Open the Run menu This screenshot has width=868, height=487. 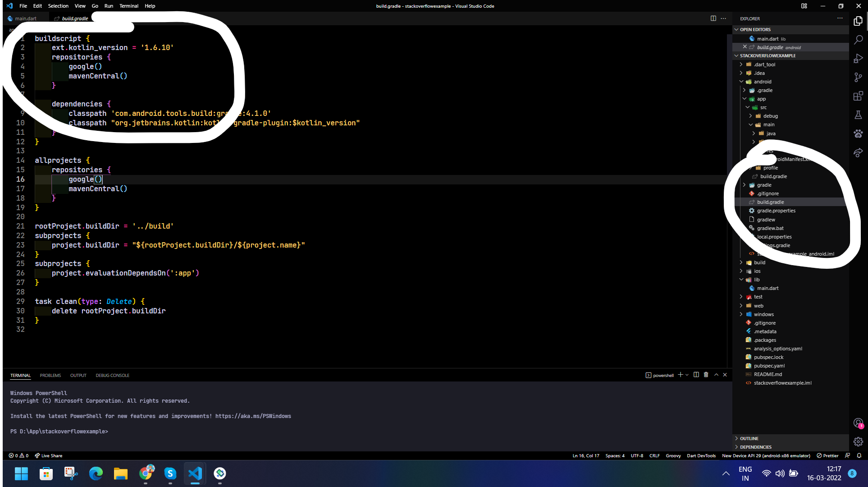click(x=109, y=6)
